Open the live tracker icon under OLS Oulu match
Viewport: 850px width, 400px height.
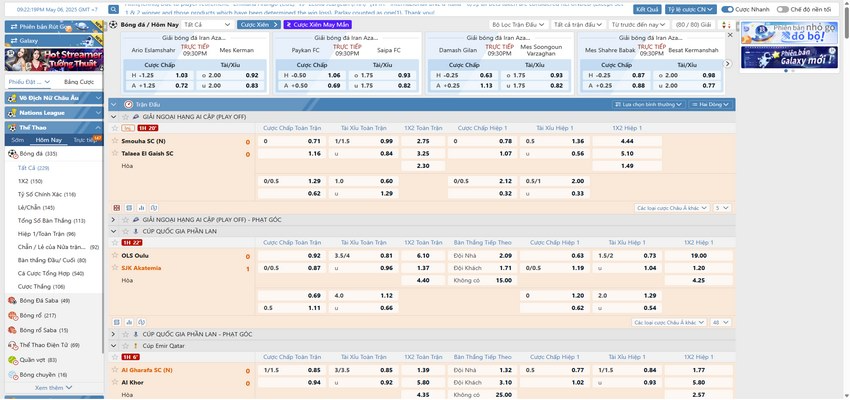[141, 322]
